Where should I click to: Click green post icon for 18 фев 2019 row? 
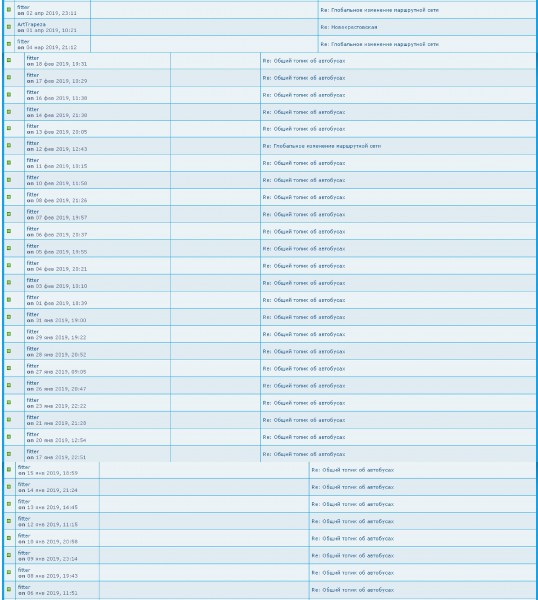9,60
